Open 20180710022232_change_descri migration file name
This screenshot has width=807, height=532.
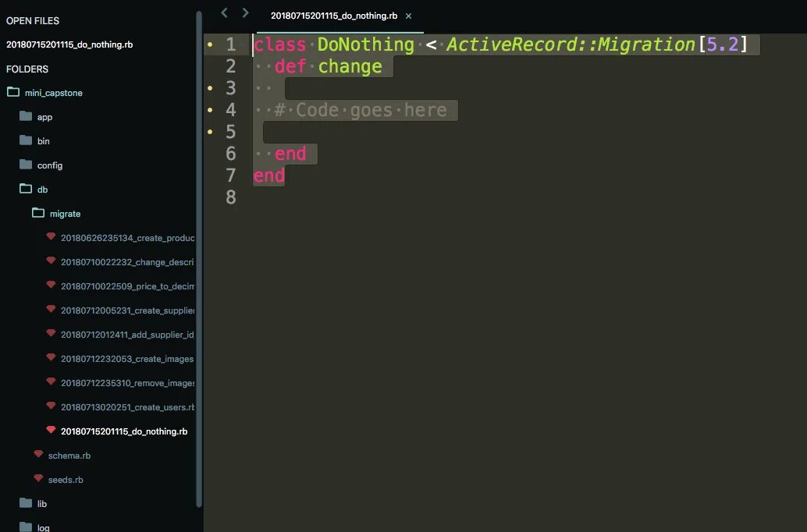[127, 262]
